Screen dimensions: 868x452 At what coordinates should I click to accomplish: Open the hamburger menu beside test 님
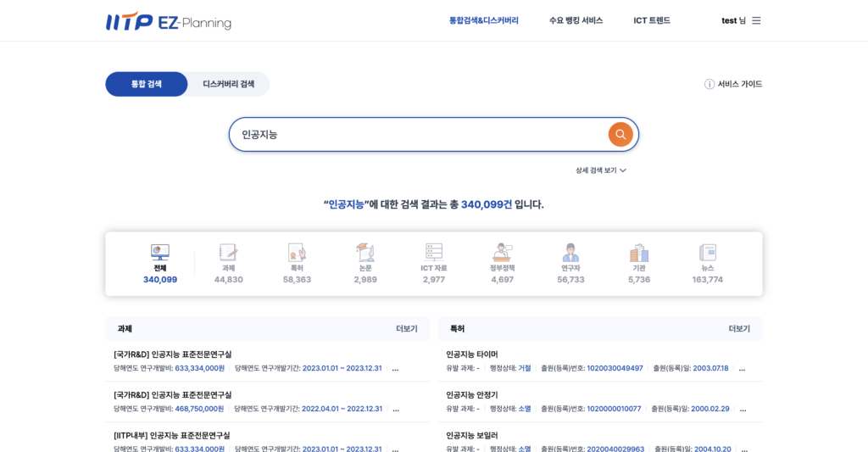point(756,20)
